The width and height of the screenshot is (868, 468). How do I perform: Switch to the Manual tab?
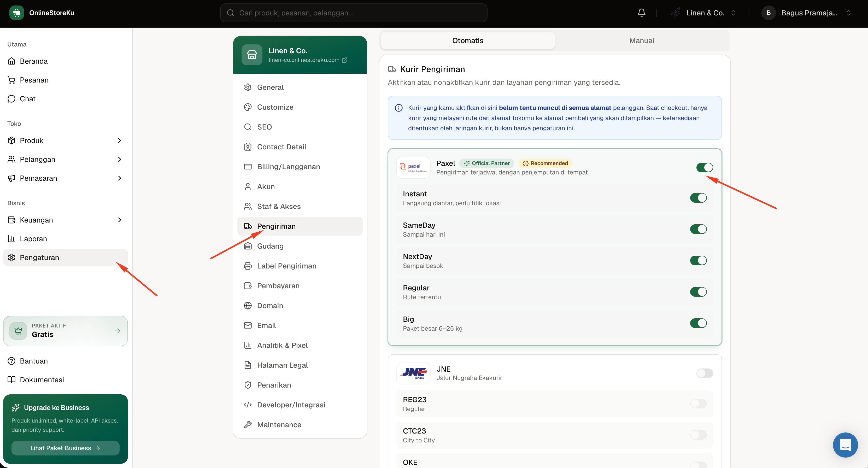click(x=642, y=40)
